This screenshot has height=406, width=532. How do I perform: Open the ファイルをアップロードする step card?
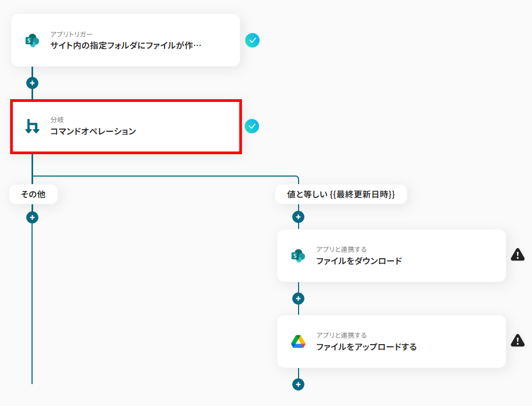click(392, 341)
